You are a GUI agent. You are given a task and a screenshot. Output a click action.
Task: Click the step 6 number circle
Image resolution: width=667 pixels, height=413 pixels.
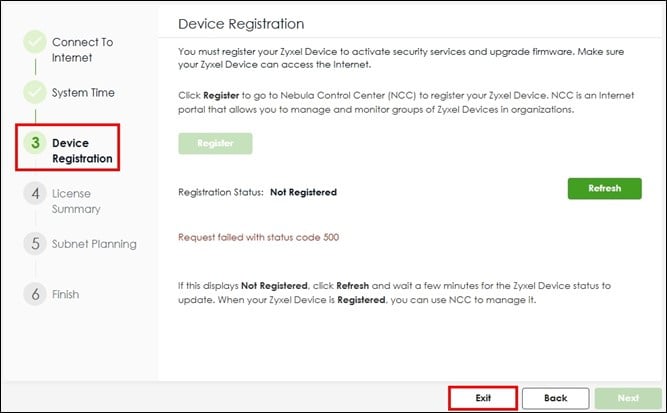pos(35,293)
